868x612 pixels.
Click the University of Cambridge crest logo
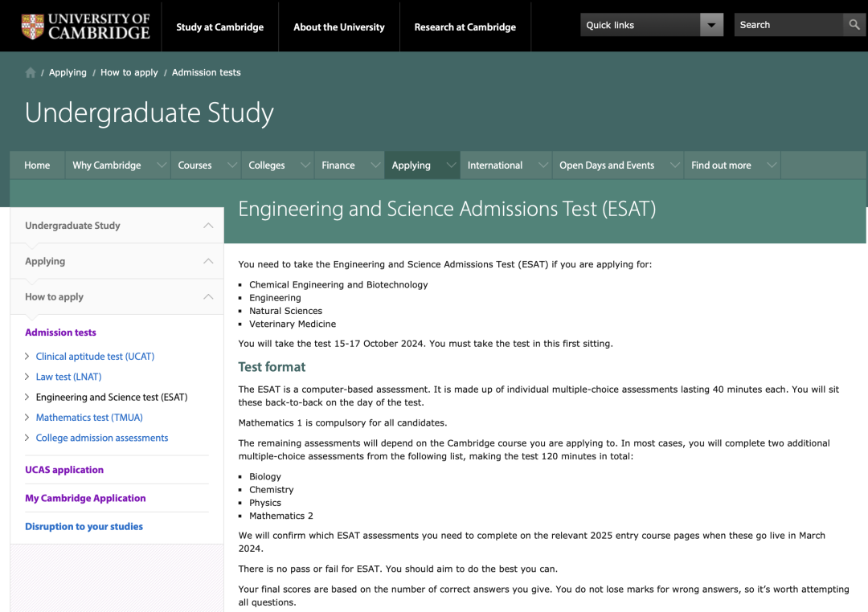[86, 26]
